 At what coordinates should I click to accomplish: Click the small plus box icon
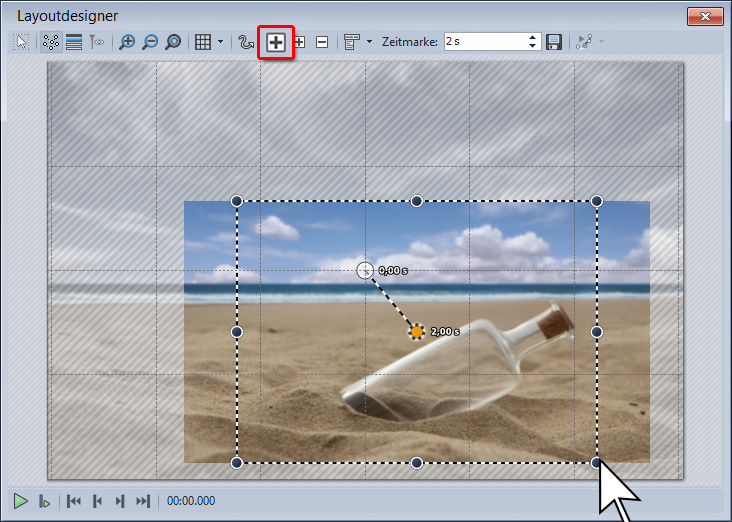click(299, 42)
